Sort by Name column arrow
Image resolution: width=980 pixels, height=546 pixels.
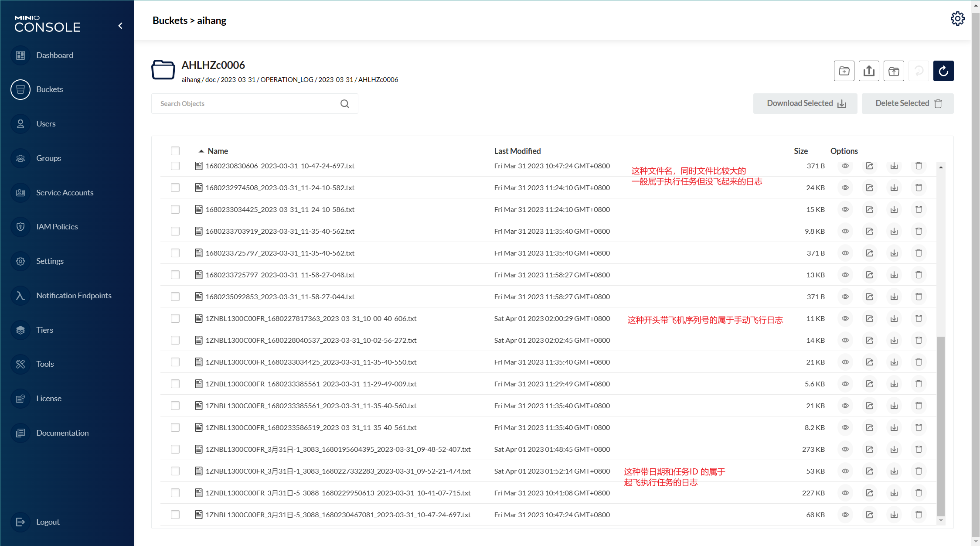[x=201, y=151]
